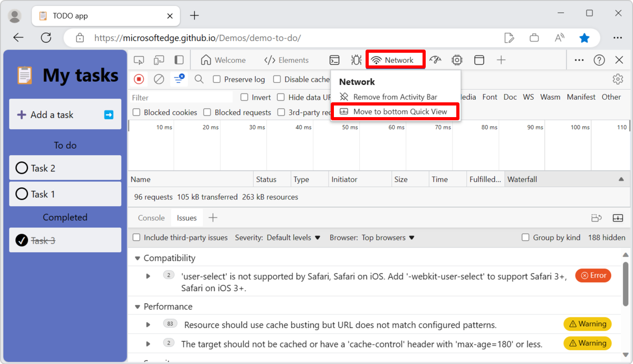
Task: Open the Console tool in the Activity Bar
Action: click(334, 60)
